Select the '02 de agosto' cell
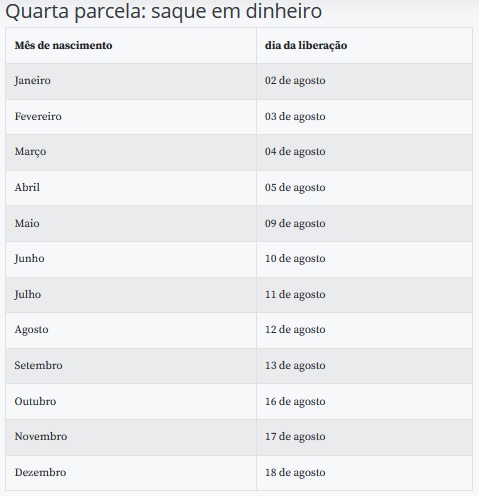The width and height of the screenshot is (479, 496). 364,81
